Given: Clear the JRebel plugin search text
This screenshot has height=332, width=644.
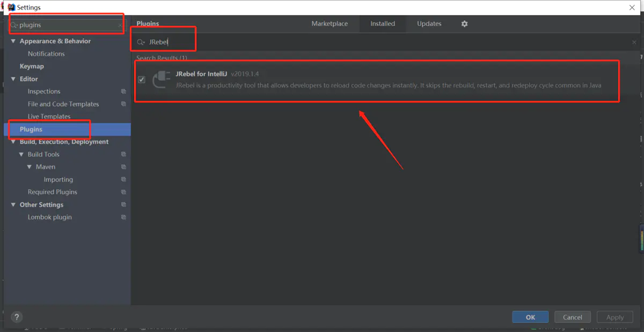Looking at the screenshot, I should click(634, 42).
